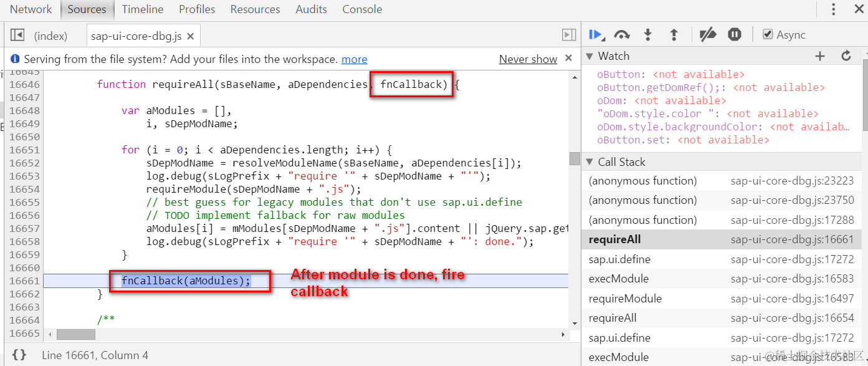The width and height of the screenshot is (868, 366).
Task: Open the Console panel
Action: (x=362, y=9)
